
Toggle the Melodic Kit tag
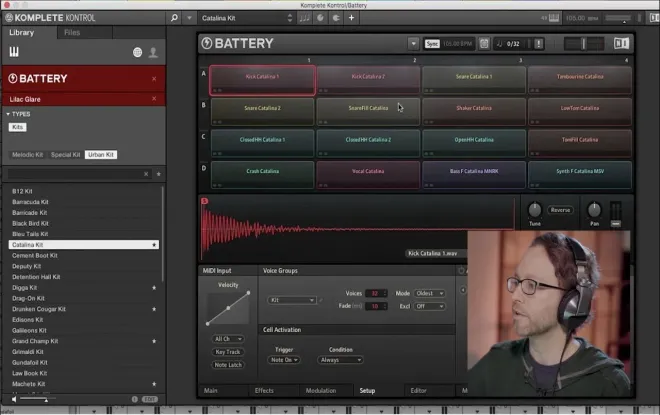tap(27, 154)
